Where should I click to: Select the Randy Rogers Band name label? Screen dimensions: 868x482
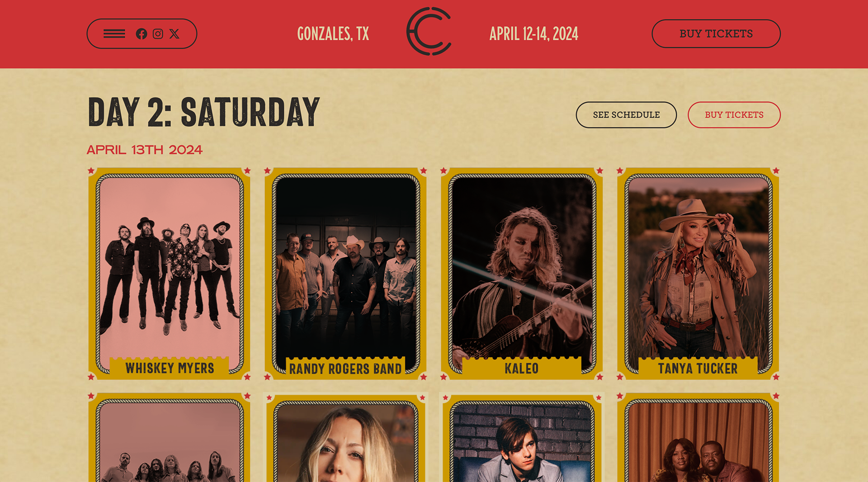point(345,369)
